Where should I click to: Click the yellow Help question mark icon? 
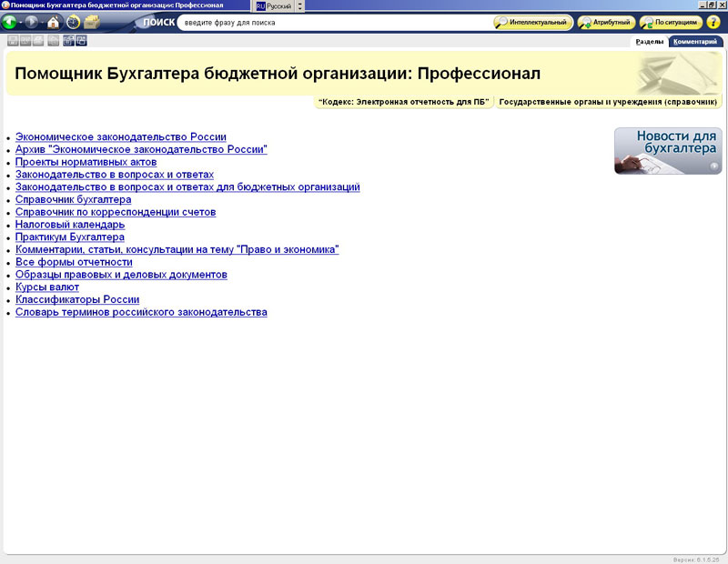[713, 22]
